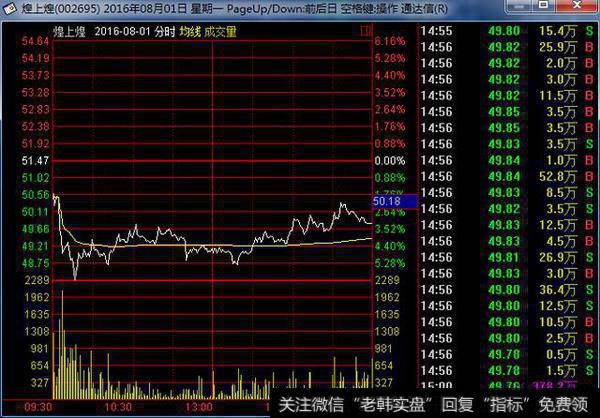Select the tick row with 2.0万 volume

coord(508,63)
